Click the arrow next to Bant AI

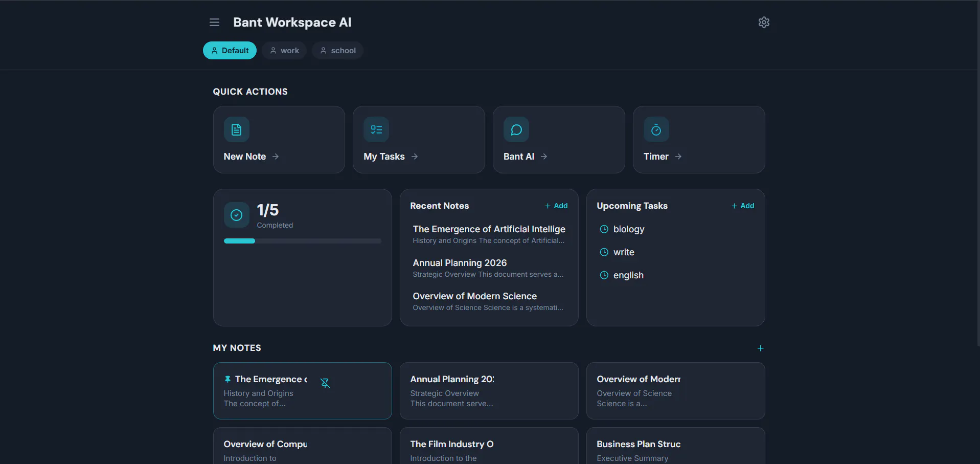click(x=544, y=157)
